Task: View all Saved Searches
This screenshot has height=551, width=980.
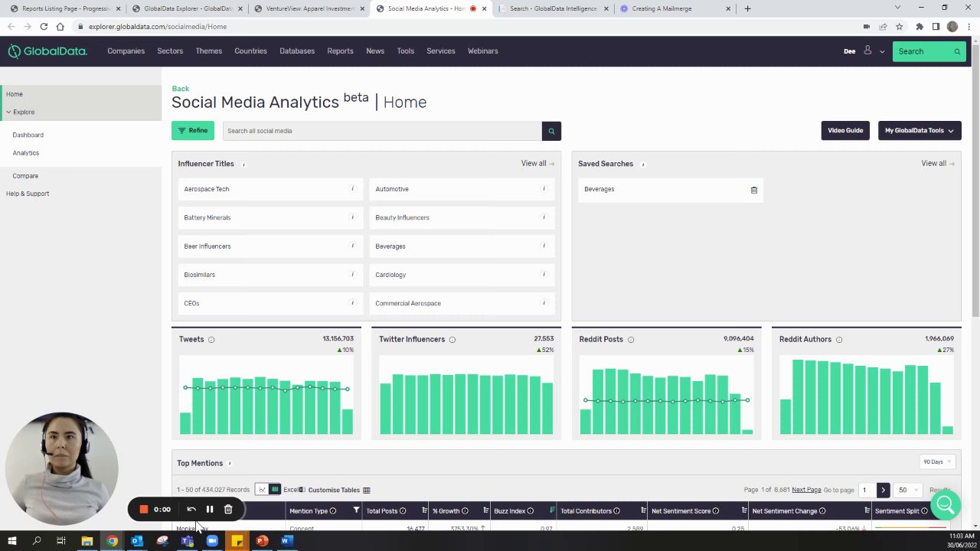Action: click(x=937, y=164)
